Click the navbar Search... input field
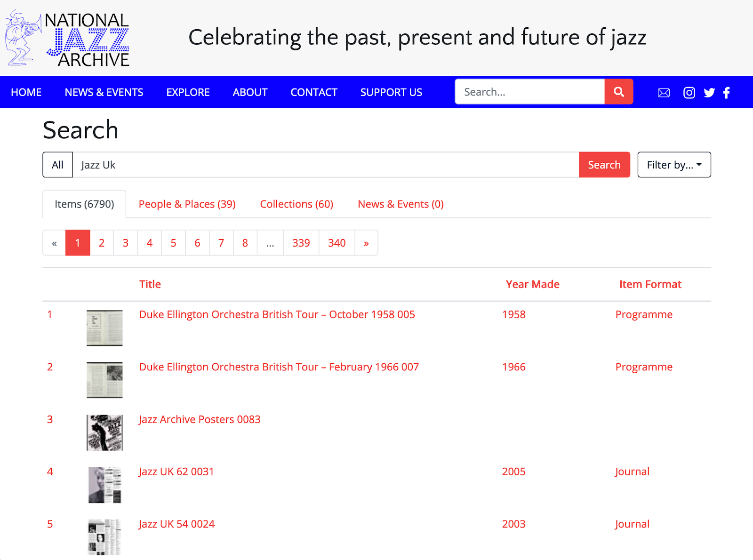The height and width of the screenshot is (560, 753). tap(529, 92)
